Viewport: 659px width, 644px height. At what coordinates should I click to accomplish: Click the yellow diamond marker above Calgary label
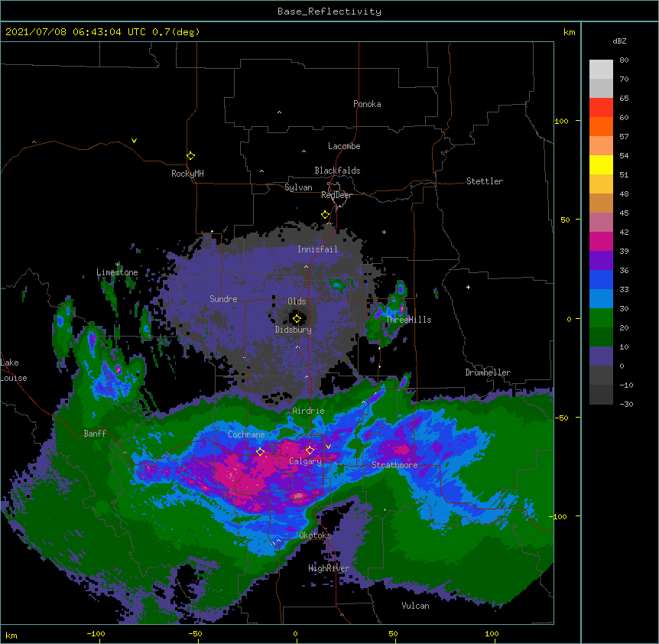(310, 450)
